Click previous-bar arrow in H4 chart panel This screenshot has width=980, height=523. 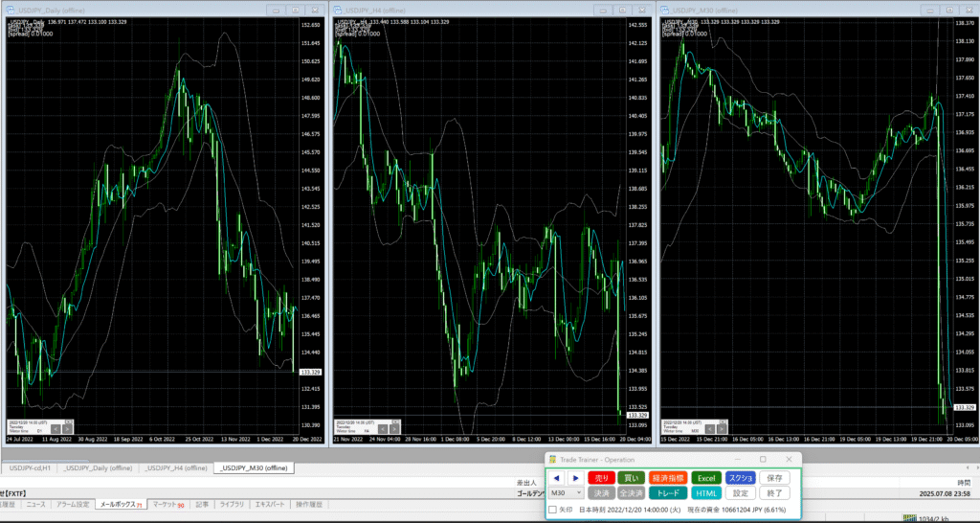pyautogui.click(x=383, y=429)
